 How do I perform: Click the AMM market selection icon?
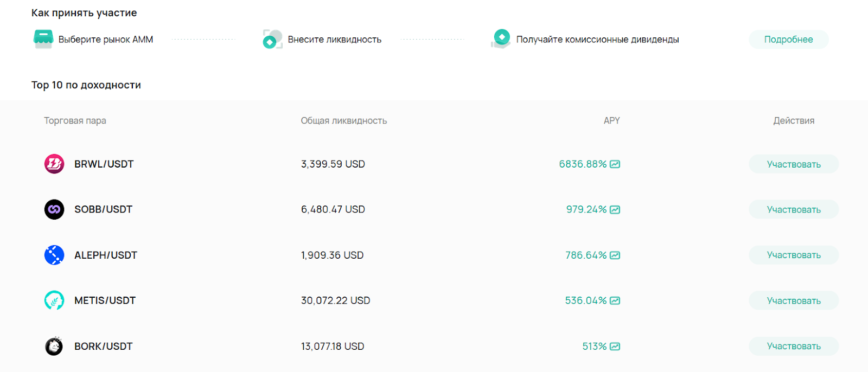43,39
